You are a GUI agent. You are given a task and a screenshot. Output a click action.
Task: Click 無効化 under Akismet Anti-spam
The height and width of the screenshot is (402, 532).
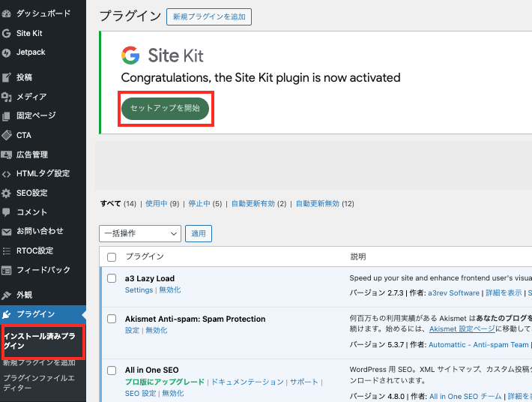click(157, 330)
